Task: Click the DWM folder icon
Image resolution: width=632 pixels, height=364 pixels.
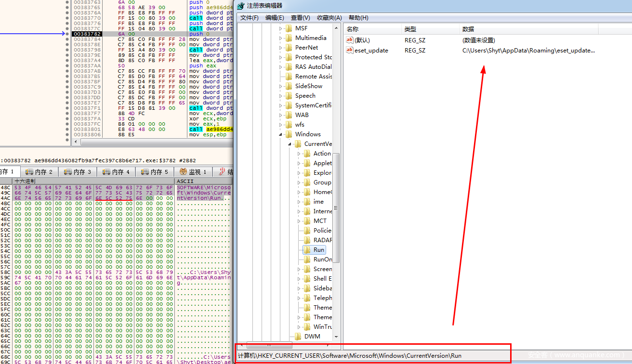Action: pyautogui.click(x=298, y=337)
